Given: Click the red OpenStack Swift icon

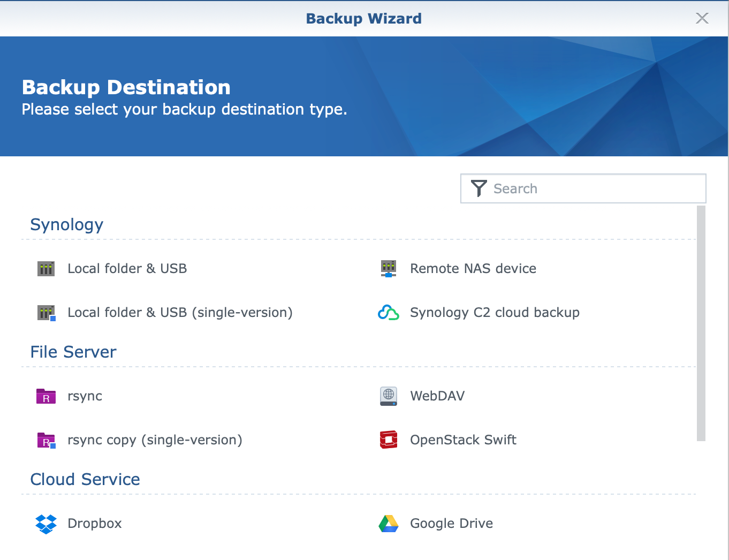Looking at the screenshot, I should pos(389,440).
